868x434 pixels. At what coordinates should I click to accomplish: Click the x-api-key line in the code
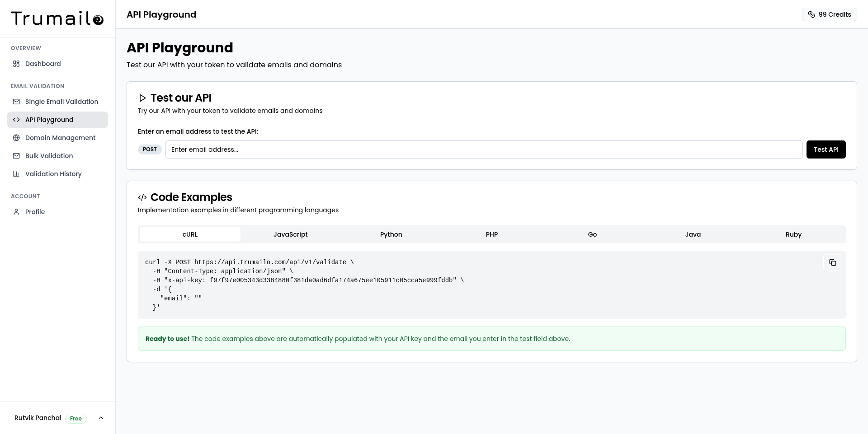(x=308, y=280)
